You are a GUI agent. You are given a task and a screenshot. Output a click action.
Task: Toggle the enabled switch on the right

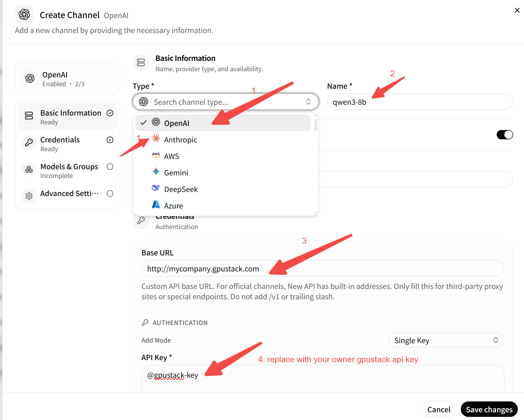pos(505,135)
